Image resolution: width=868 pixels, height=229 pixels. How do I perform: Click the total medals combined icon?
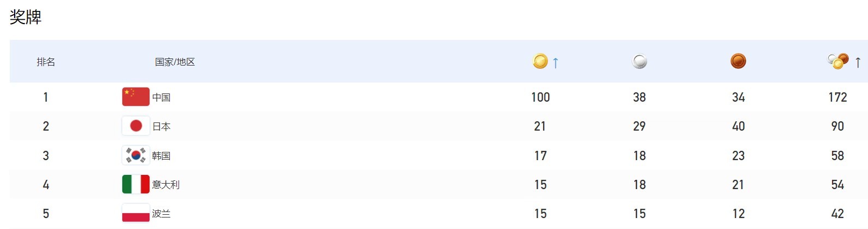click(x=838, y=61)
